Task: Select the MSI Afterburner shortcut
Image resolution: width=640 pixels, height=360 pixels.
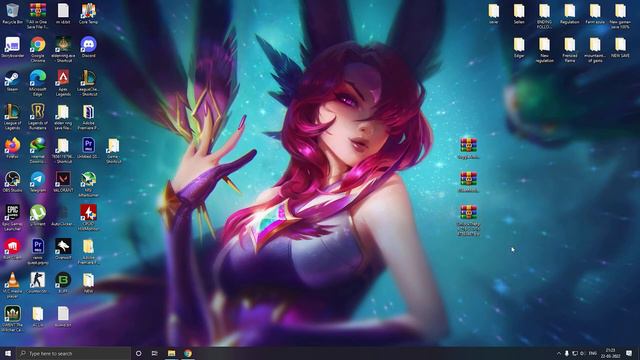Action: click(x=88, y=184)
